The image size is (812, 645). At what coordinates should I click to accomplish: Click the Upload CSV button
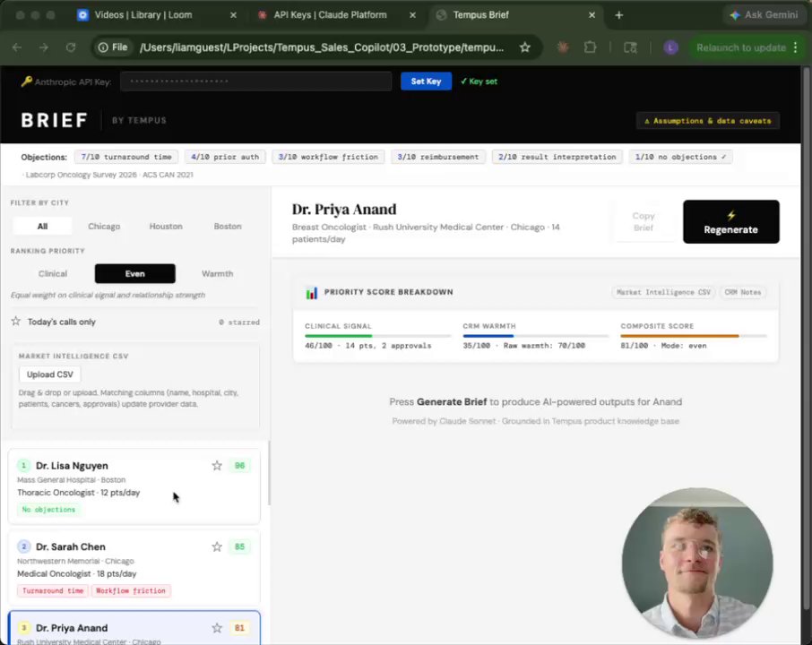click(49, 374)
